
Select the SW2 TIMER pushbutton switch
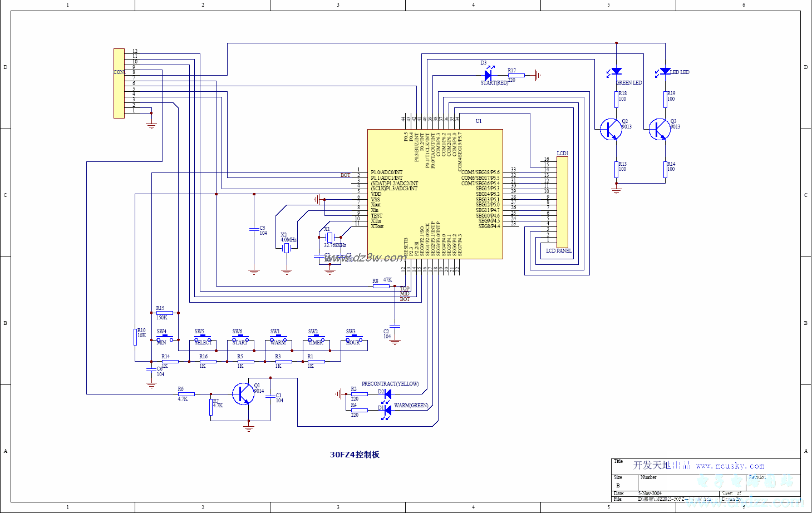tap(315, 338)
